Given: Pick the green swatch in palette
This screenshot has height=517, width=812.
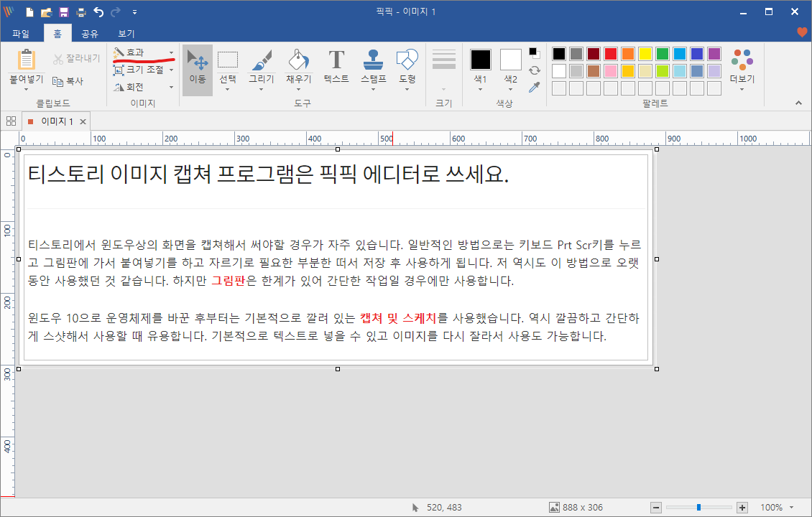Looking at the screenshot, I should pos(663,54).
